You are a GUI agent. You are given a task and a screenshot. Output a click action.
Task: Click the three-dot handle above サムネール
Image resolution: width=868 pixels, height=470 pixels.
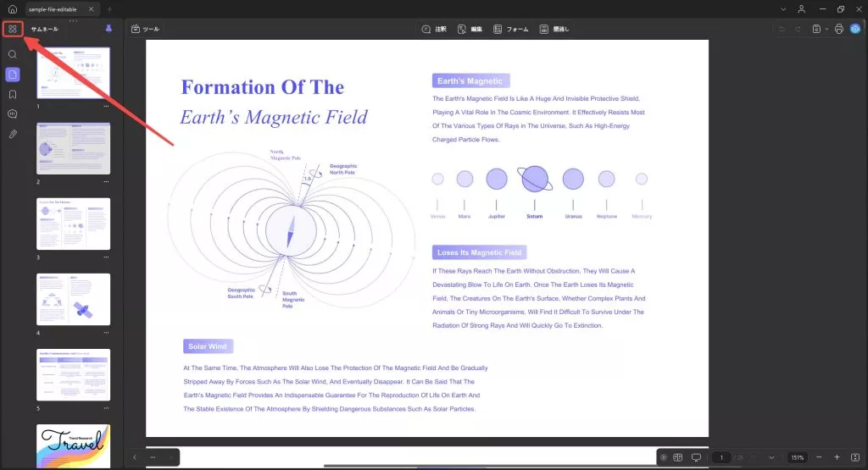[73, 20]
